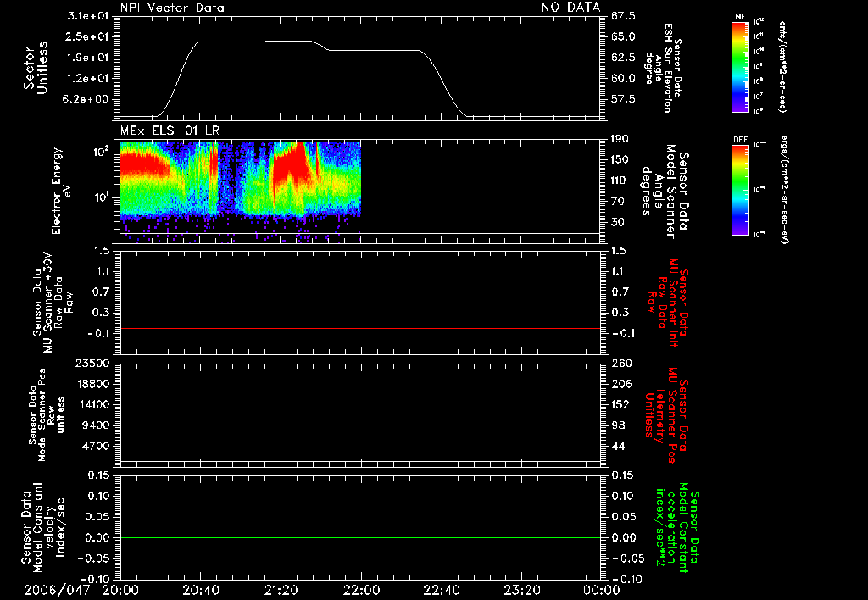Click the "70" scanner angle tick value

pyautogui.click(x=618, y=202)
